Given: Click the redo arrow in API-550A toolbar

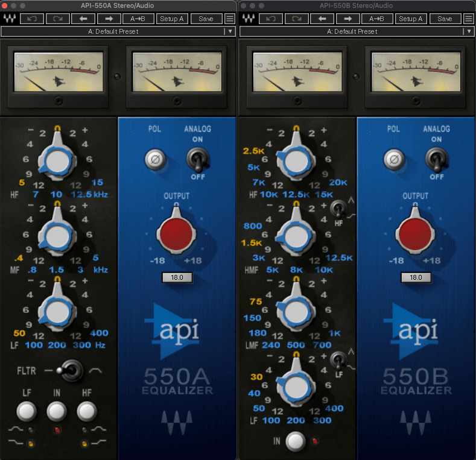Looking at the screenshot, I should point(58,19).
